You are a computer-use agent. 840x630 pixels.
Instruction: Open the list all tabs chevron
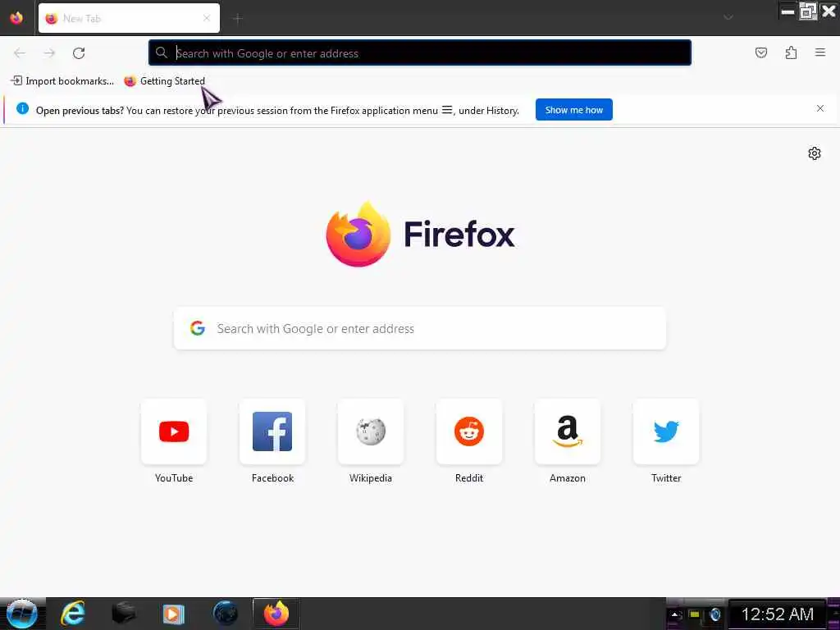point(728,18)
